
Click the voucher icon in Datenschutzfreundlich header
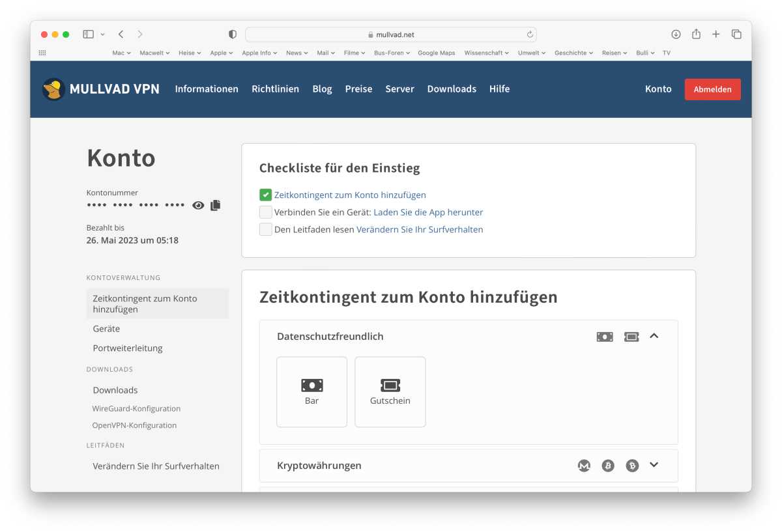631,337
